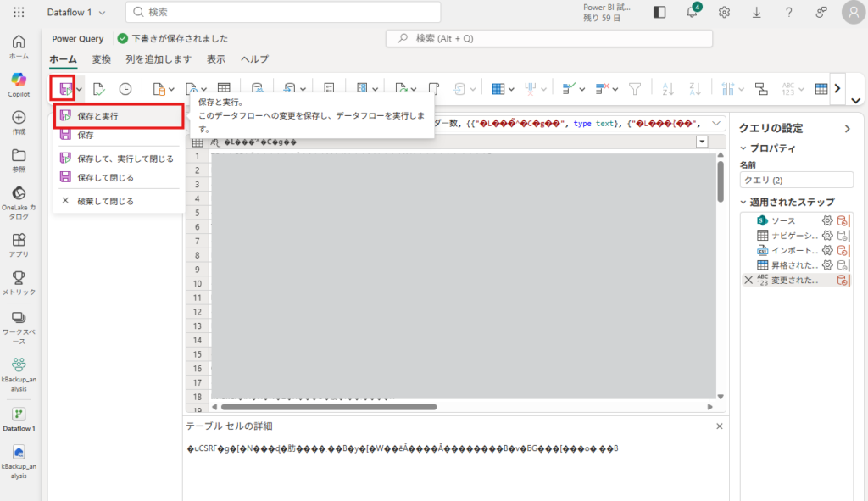Open the 列を追加します ribbon tab
The width and height of the screenshot is (868, 501).
[159, 59]
